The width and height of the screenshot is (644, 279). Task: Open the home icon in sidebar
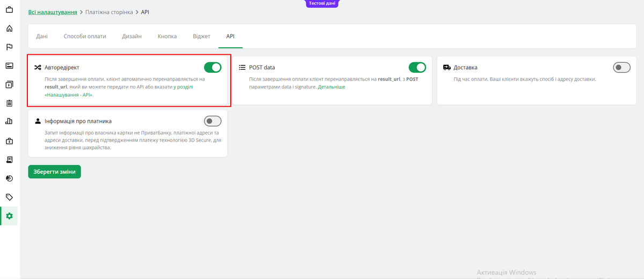click(x=9, y=28)
